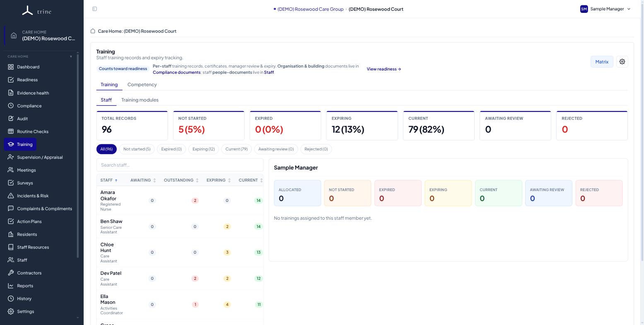The image size is (644, 325).
Task: Follow the View readiness link
Action: [384, 69]
